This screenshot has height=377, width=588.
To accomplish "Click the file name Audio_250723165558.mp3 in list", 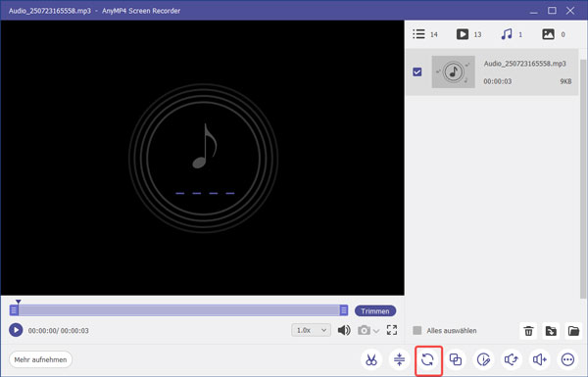I will 524,64.
